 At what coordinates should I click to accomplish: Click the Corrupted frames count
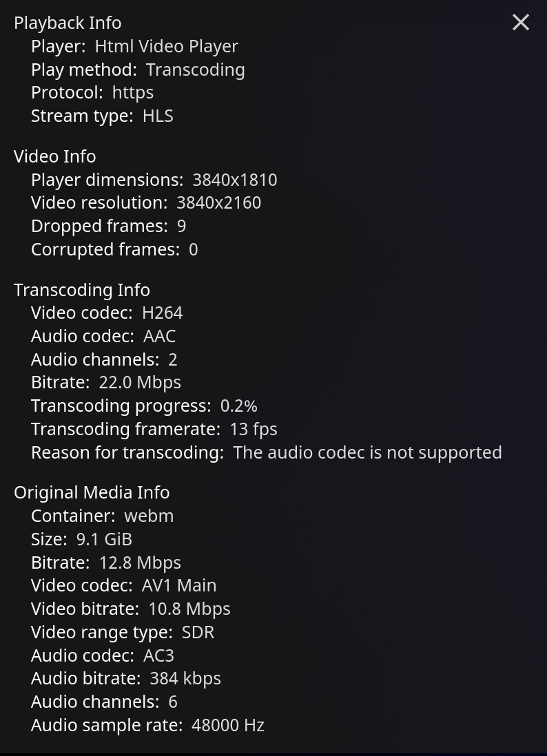[x=193, y=249]
